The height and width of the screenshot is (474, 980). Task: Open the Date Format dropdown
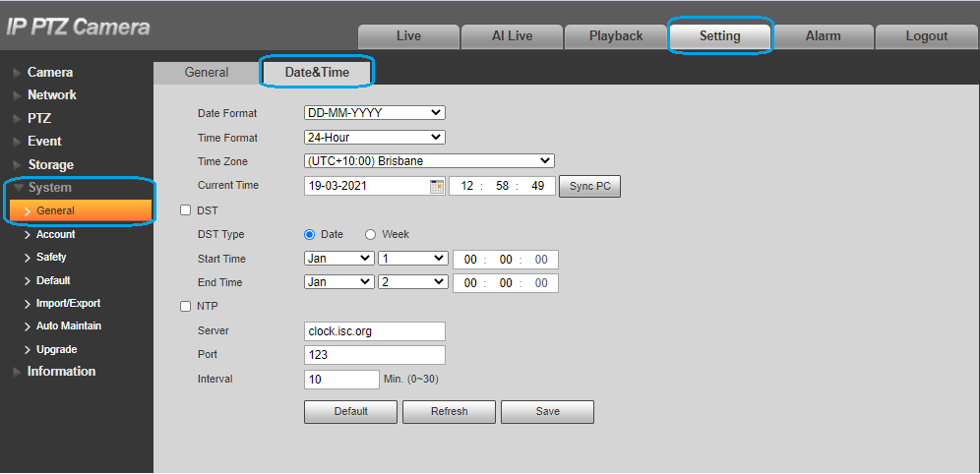(x=374, y=113)
